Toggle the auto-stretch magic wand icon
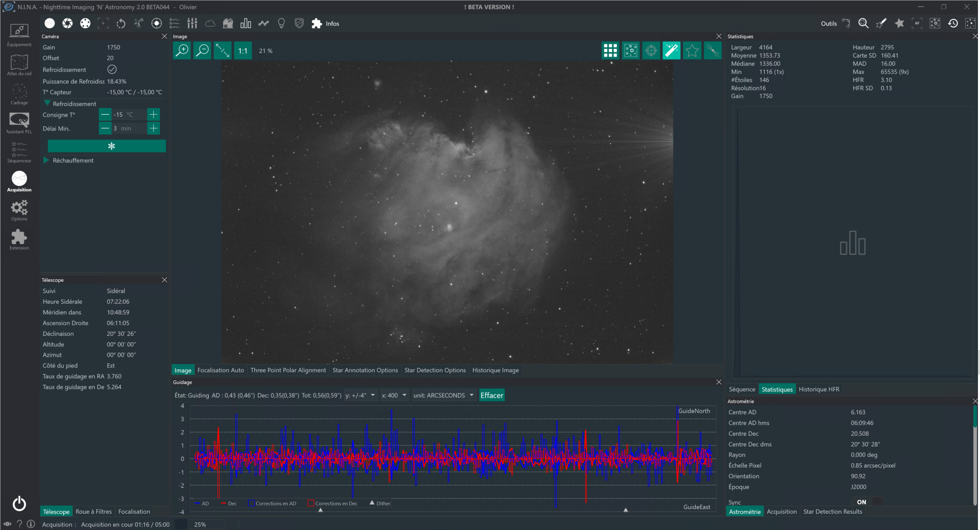980x530 pixels. tap(671, 50)
